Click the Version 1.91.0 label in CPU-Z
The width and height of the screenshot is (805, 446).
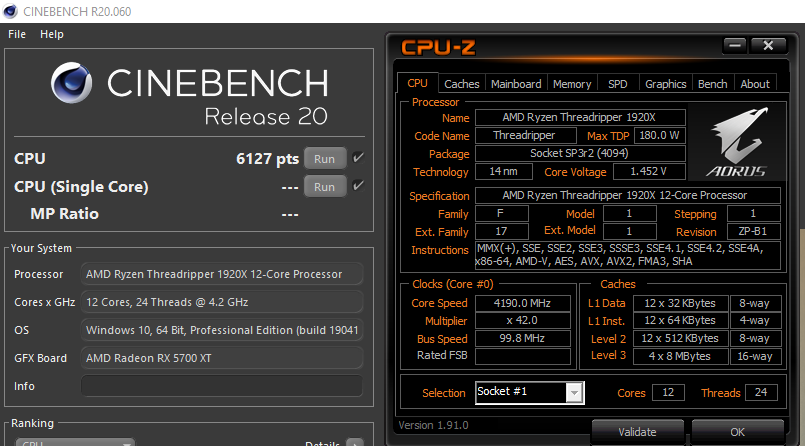tap(433, 425)
